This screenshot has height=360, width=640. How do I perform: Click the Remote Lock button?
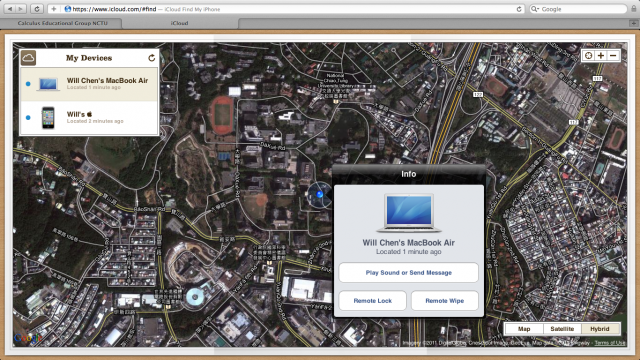[373, 301]
